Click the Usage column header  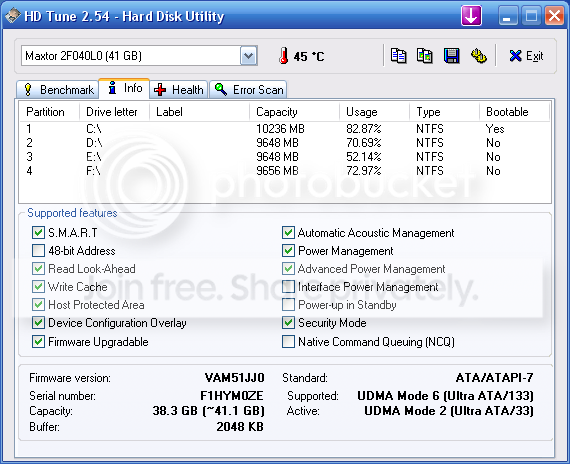coord(374,112)
